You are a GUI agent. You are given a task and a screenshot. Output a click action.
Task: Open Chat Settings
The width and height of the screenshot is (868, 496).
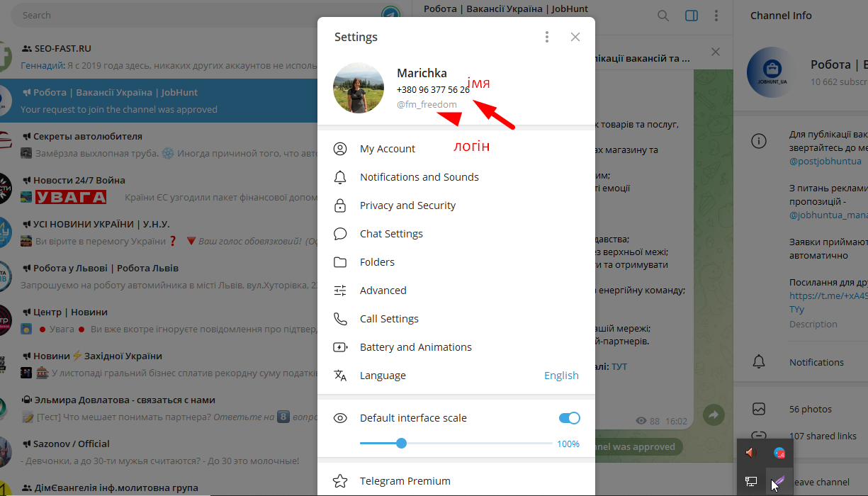click(456, 234)
